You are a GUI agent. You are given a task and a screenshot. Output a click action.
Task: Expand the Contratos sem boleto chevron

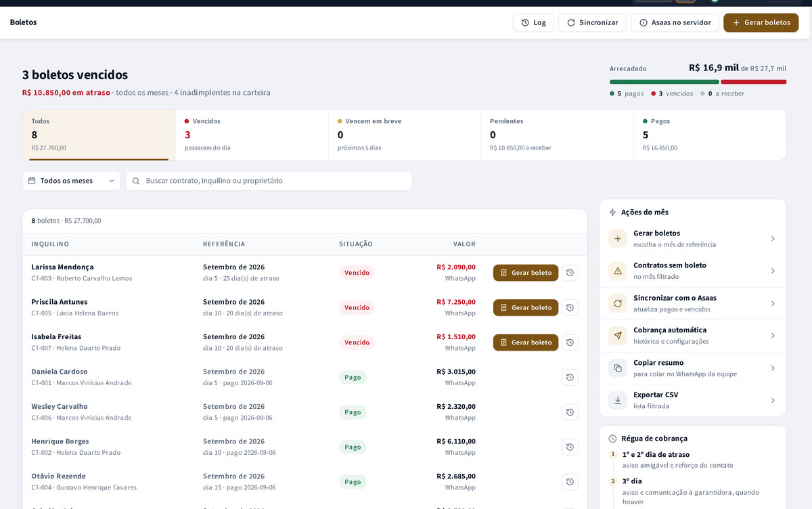[773, 271]
